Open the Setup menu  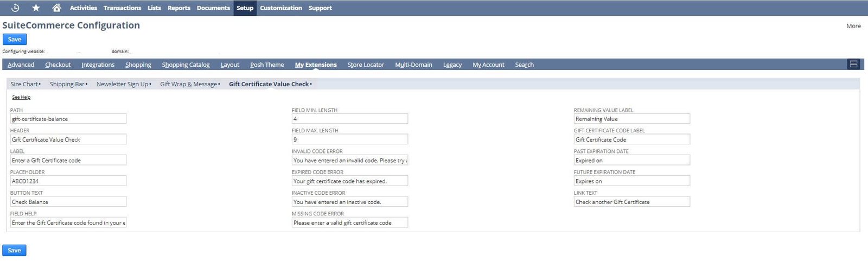[x=245, y=8]
